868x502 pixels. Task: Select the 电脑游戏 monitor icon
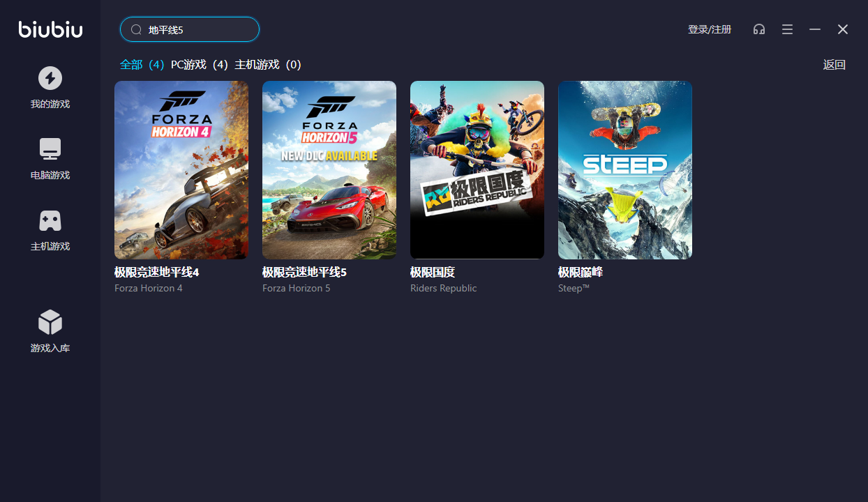(x=50, y=149)
